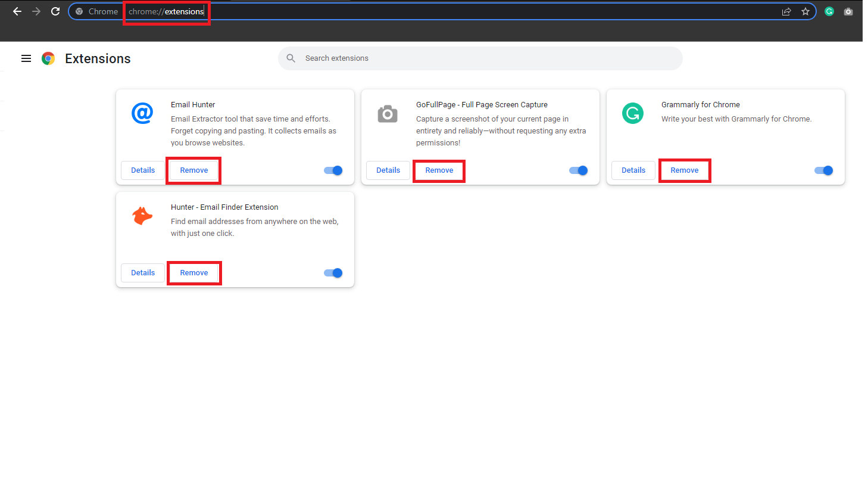
Task: Reload the extensions page
Action: pyautogui.click(x=55, y=11)
